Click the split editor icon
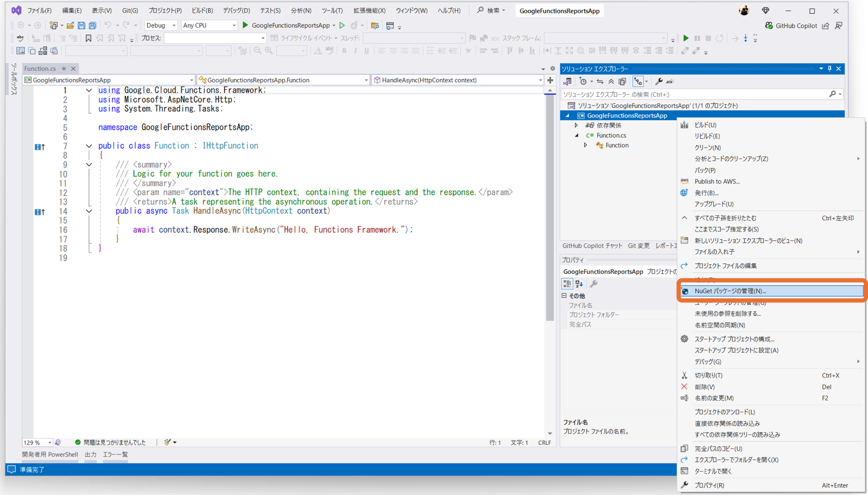This screenshot has width=868, height=495. 550,80
